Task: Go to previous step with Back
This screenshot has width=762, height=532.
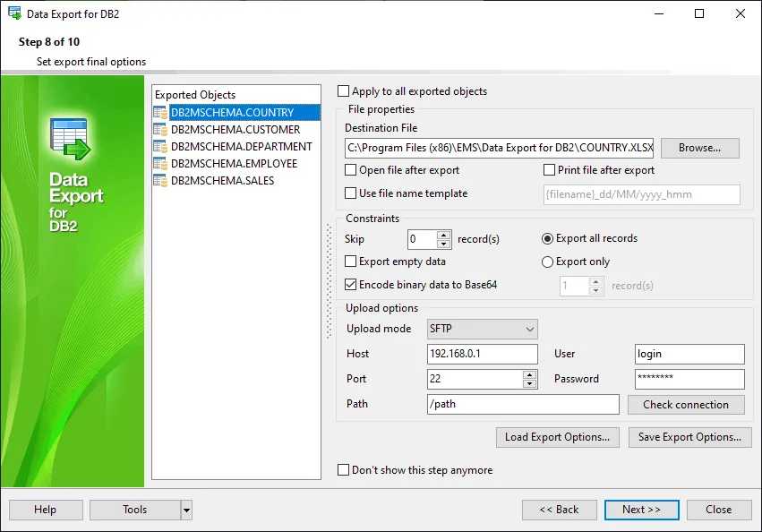Action: tap(560, 510)
